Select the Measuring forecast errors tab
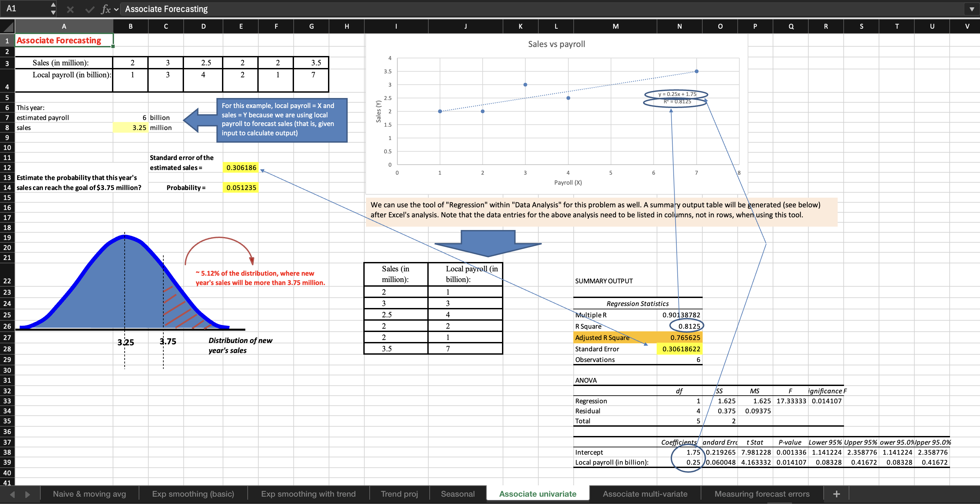Image resolution: width=980 pixels, height=504 pixels. click(x=762, y=494)
